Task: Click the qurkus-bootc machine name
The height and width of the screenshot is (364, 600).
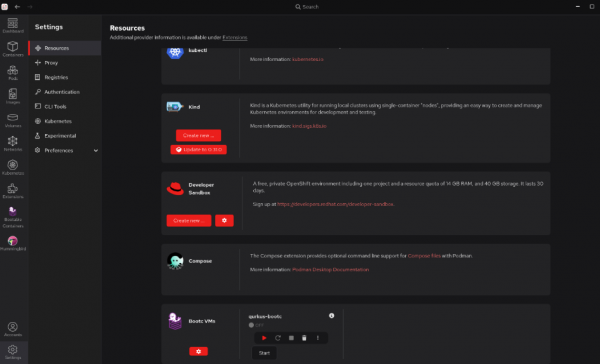Action: [x=265, y=317]
